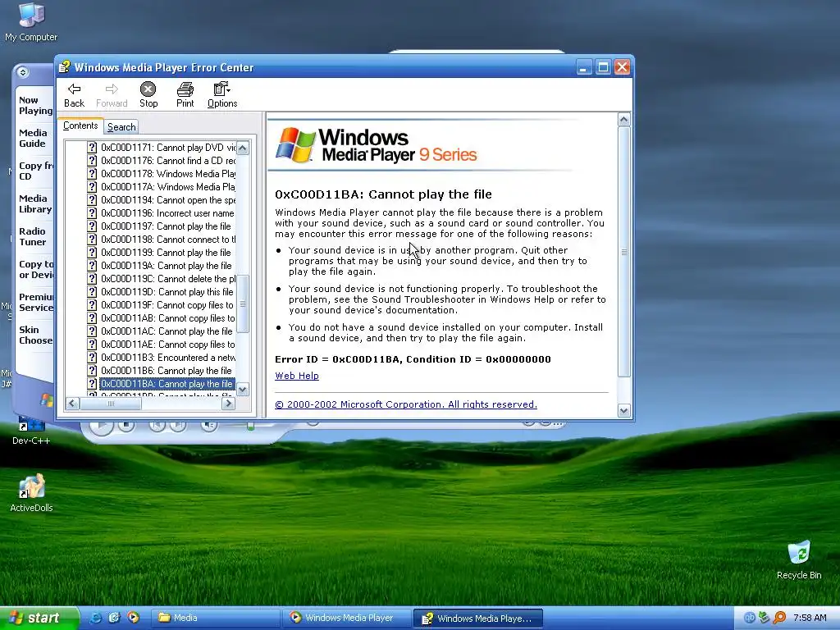Image resolution: width=840 pixels, height=630 pixels.
Task: Click Media Player volume slider knob
Action: click(x=250, y=427)
